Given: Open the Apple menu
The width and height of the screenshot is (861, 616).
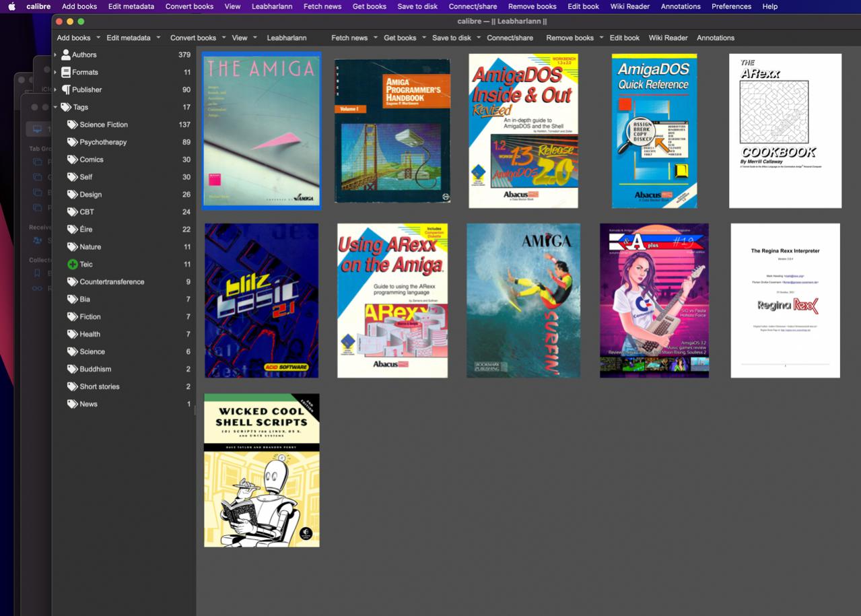Looking at the screenshot, I should (x=11, y=6).
